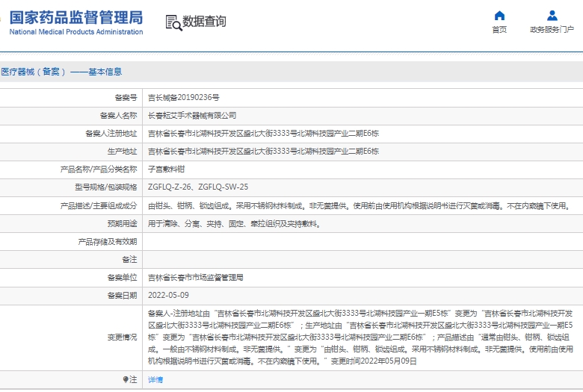Click the 医疗器械（备案）基本信息 header

coord(61,72)
